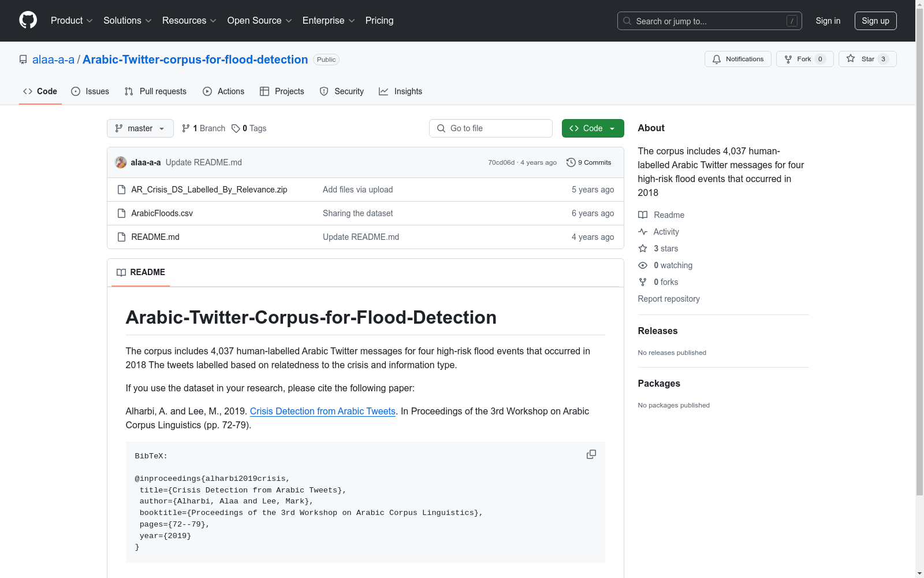Open commit hash 70cd06d
This screenshot has height=578, width=924.
(x=501, y=162)
